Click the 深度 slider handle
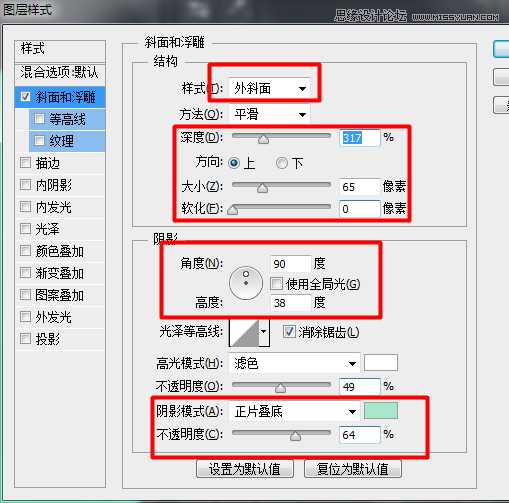The image size is (509, 503). click(263, 139)
